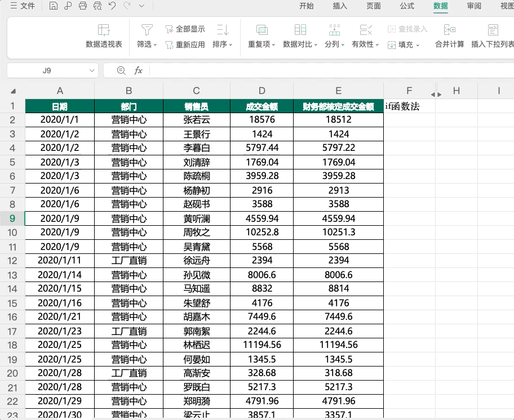514x420 pixels.
Task: Click the Save icon in quick toolbar
Action: (x=54, y=6)
